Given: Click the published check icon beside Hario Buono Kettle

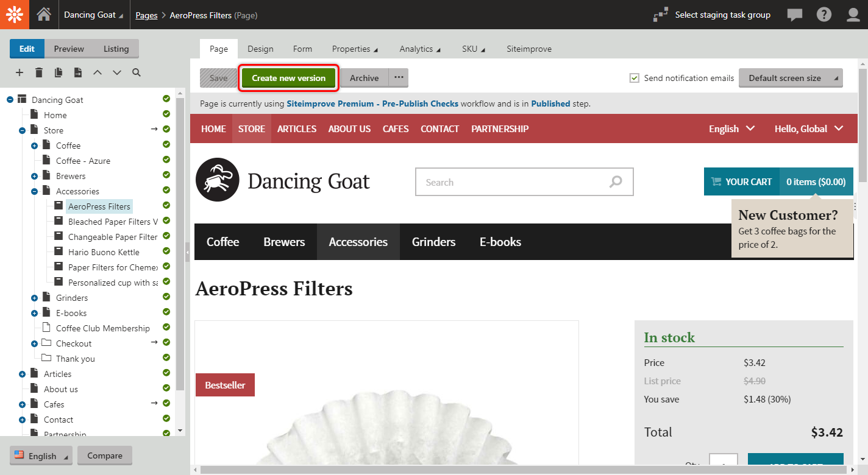Looking at the screenshot, I should pyautogui.click(x=166, y=251).
